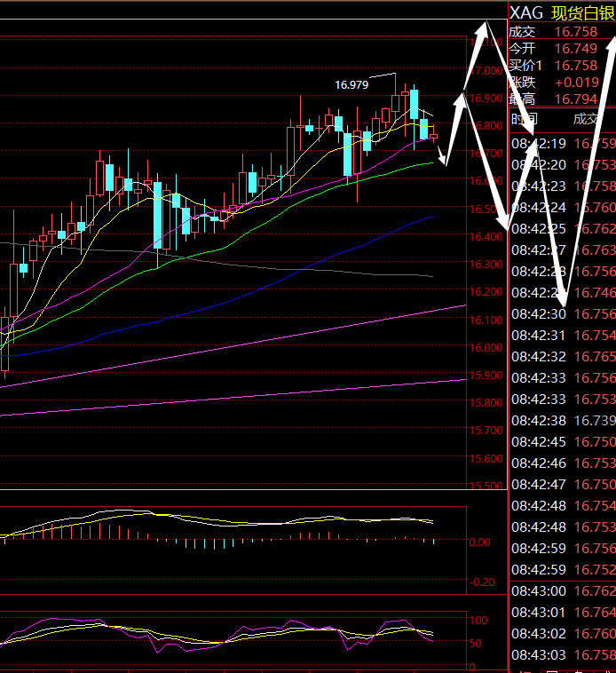
Task: Click the 15.600 label on the price axis
Action: pyautogui.click(x=486, y=458)
